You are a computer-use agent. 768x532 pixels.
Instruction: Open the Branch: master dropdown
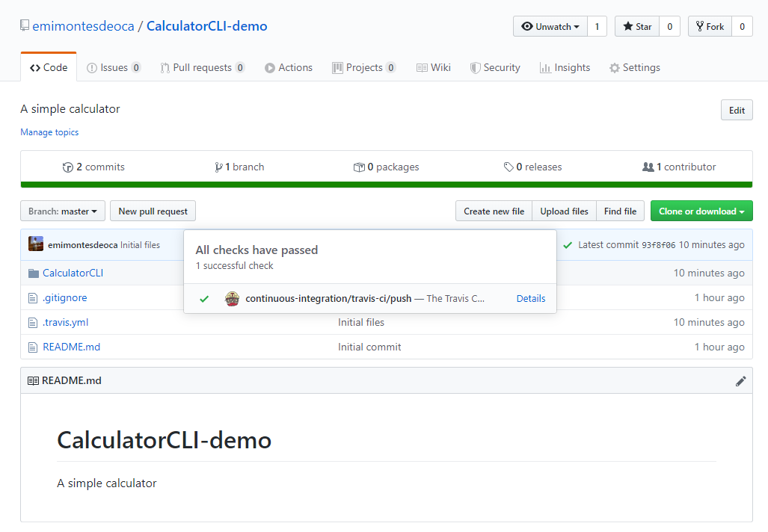pos(63,211)
